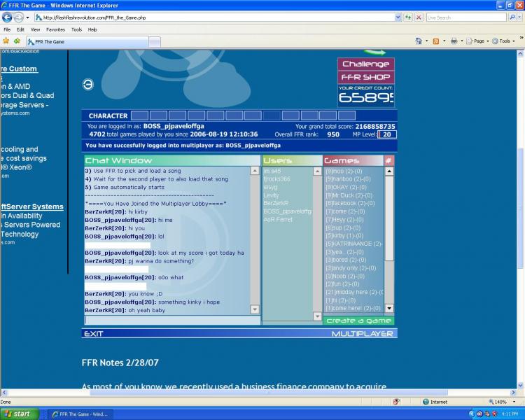Open the feeds dropdown arrow

point(444,41)
